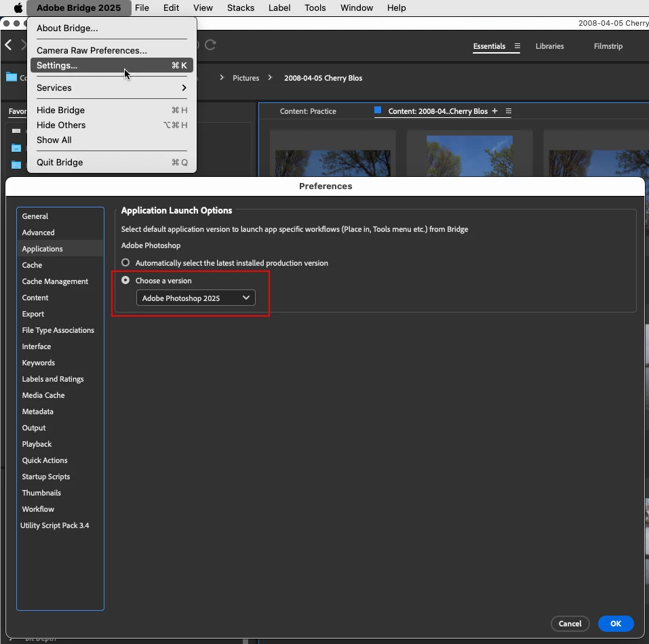Click the chevron after Pictures in the path
The width and height of the screenshot is (649, 644).
coord(269,78)
